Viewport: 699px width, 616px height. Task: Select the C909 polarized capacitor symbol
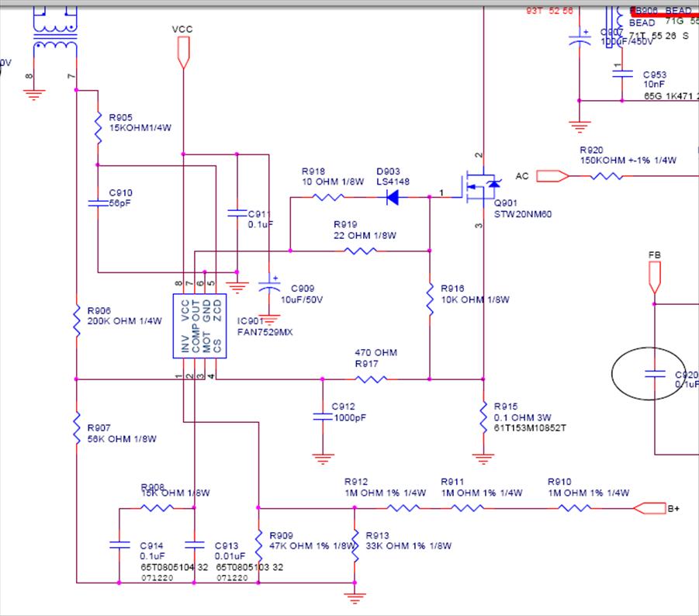pyautogui.click(x=269, y=285)
